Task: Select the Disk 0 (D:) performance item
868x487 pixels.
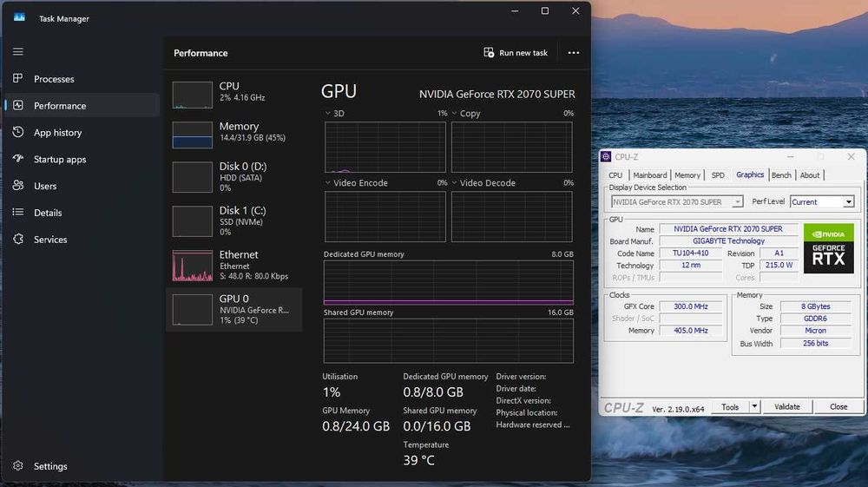Action: [234, 177]
